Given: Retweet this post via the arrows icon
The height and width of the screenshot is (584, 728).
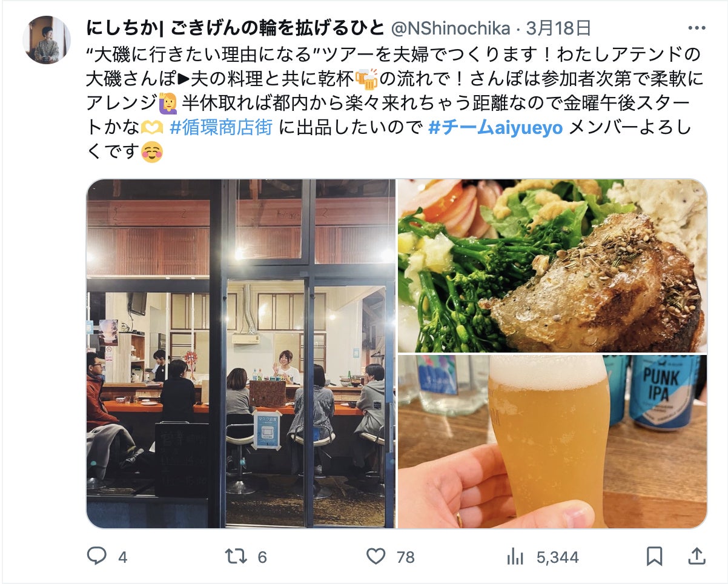Looking at the screenshot, I should (x=236, y=556).
